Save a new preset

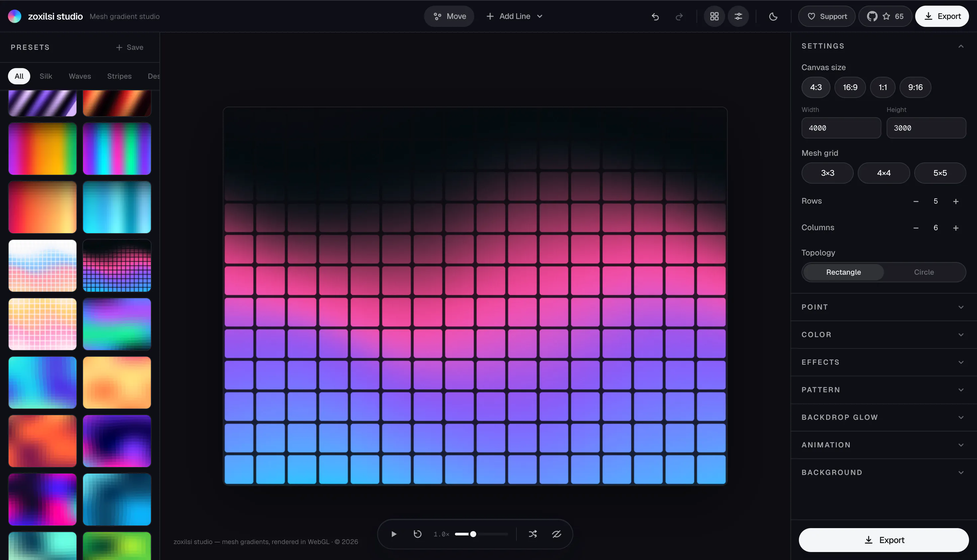pyautogui.click(x=130, y=47)
